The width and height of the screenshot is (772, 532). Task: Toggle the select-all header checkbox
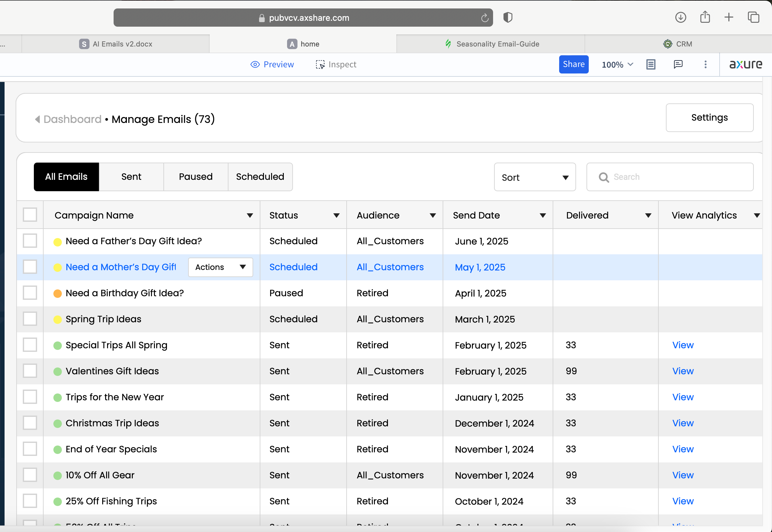point(30,215)
